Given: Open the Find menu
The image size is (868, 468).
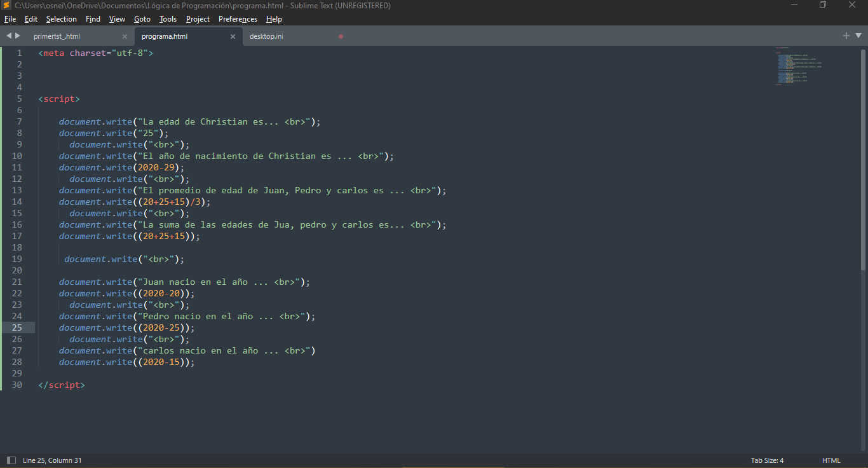Looking at the screenshot, I should [93, 19].
